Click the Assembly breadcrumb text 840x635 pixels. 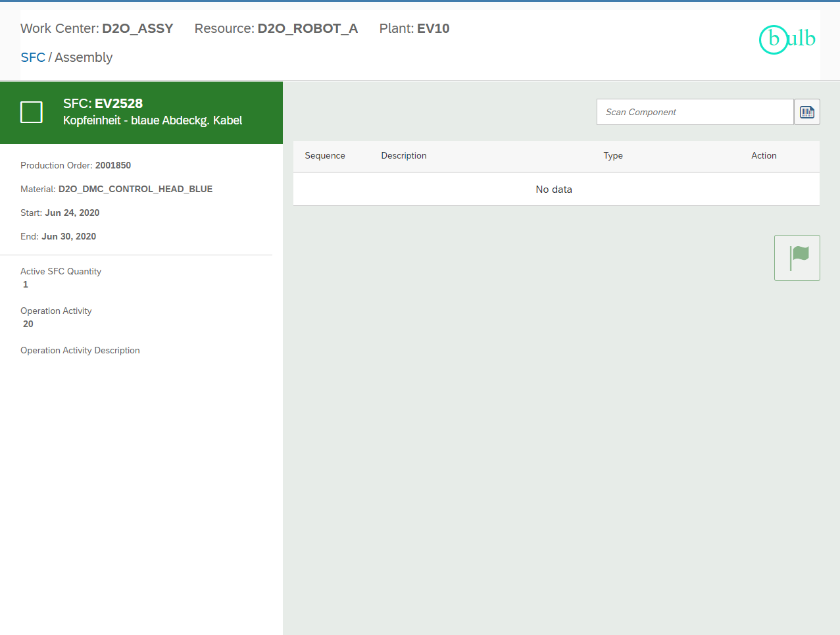click(x=84, y=57)
